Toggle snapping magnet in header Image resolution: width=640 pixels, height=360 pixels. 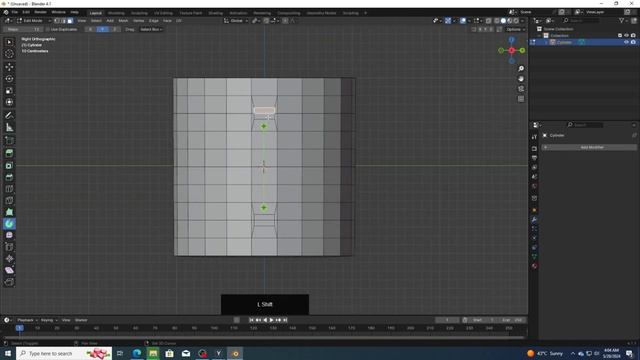pos(267,20)
